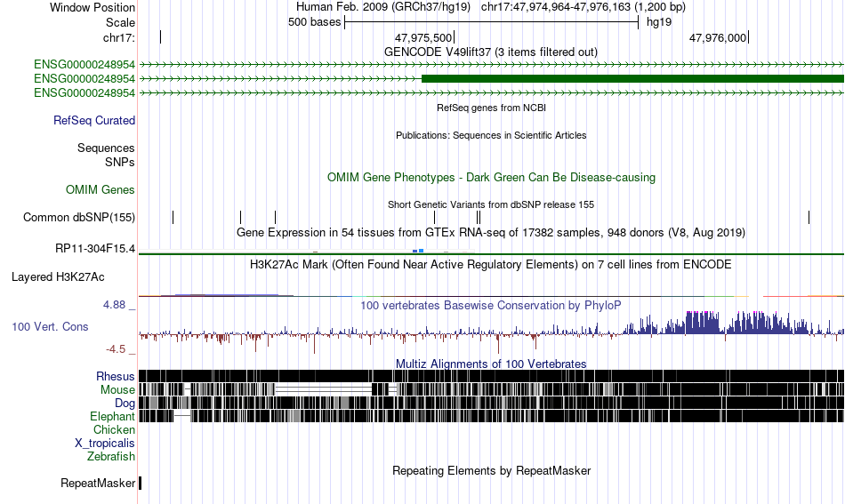The height and width of the screenshot is (504, 845).
Task: Select the X_tropicalis alignment row label
Action: tap(105, 443)
